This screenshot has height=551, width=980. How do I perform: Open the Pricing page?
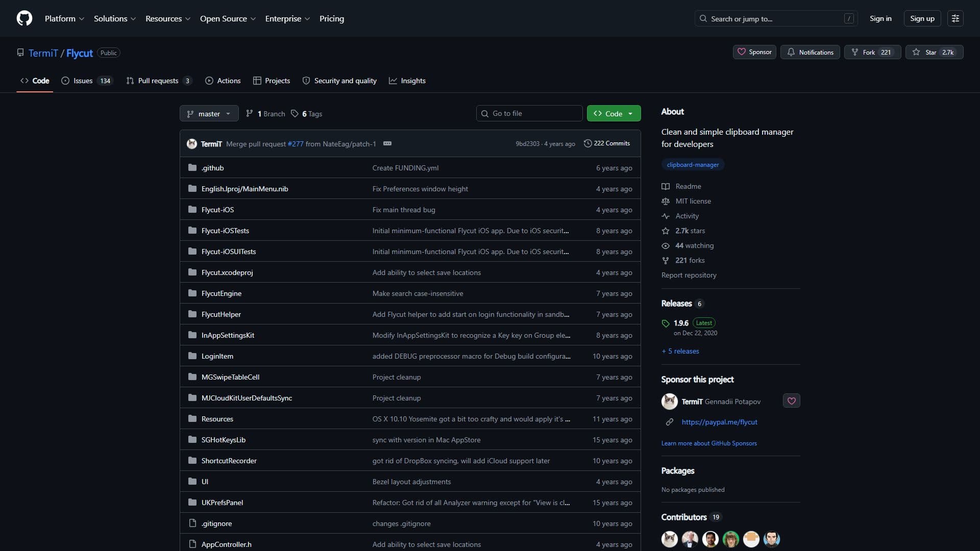point(332,18)
